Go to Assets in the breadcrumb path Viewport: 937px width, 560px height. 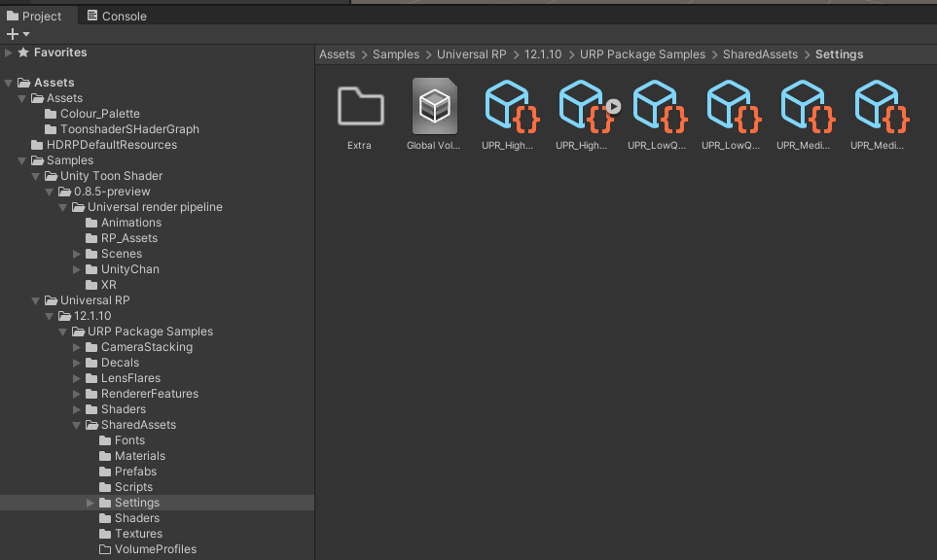337,54
